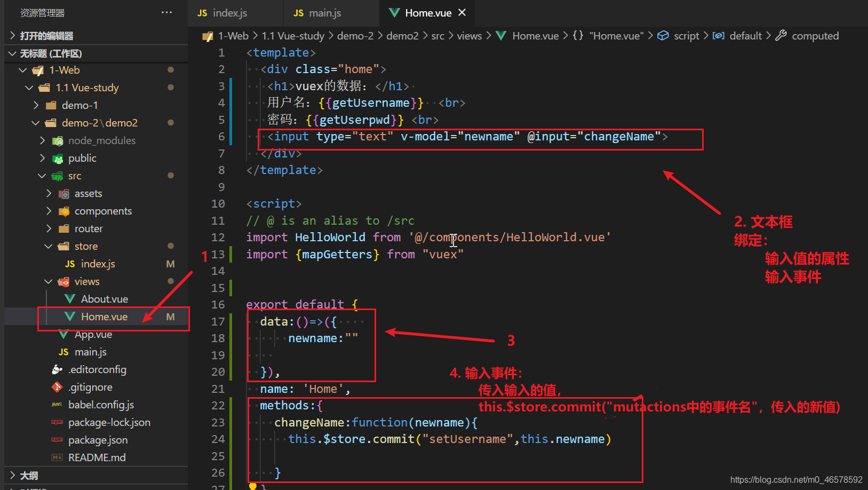Click the 1.1 Vue-study breadcrumb segment
Screen dimensions: 868x490
coord(293,36)
